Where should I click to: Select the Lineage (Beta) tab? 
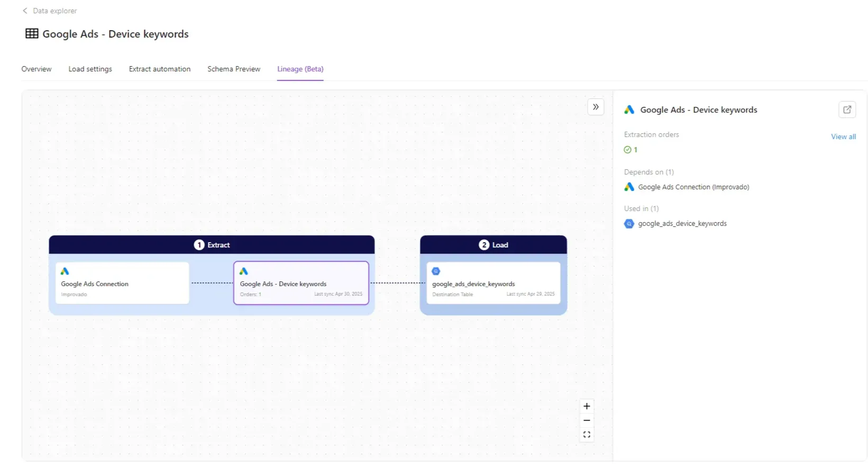click(300, 69)
